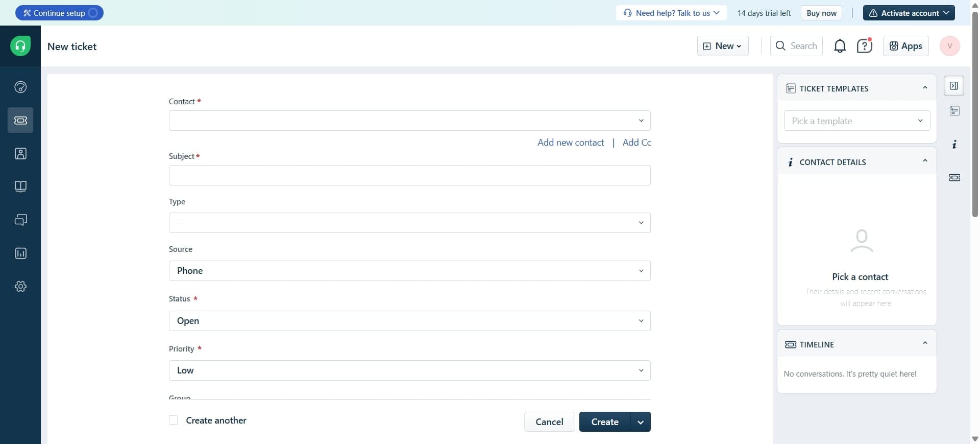This screenshot has width=980, height=444.
Task: Click the Cancel button
Action: tap(549, 422)
